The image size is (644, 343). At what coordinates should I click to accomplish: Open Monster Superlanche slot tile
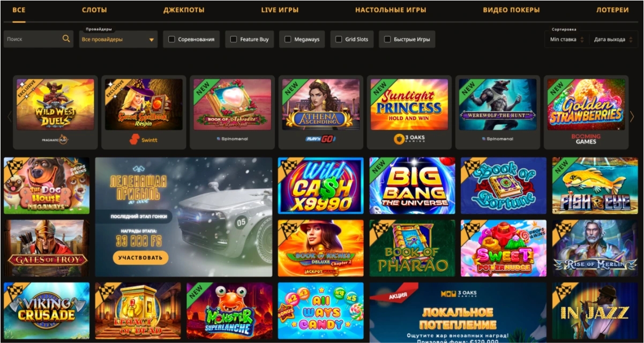pos(229,311)
